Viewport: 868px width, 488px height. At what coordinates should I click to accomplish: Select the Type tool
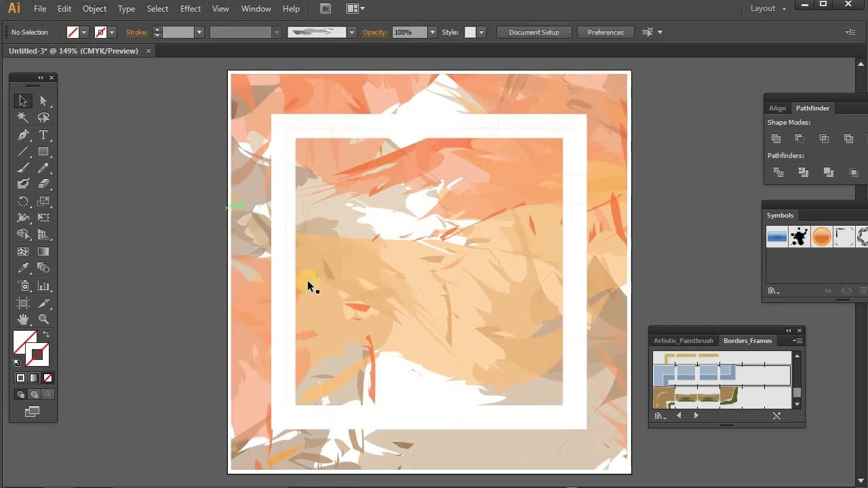tap(43, 135)
